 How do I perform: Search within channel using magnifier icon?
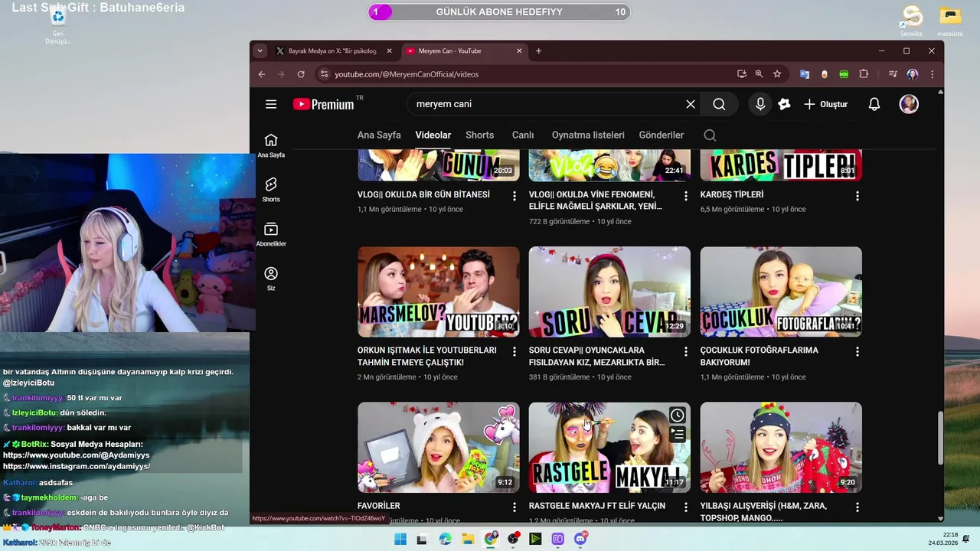pyautogui.click(x=710, y=135)
